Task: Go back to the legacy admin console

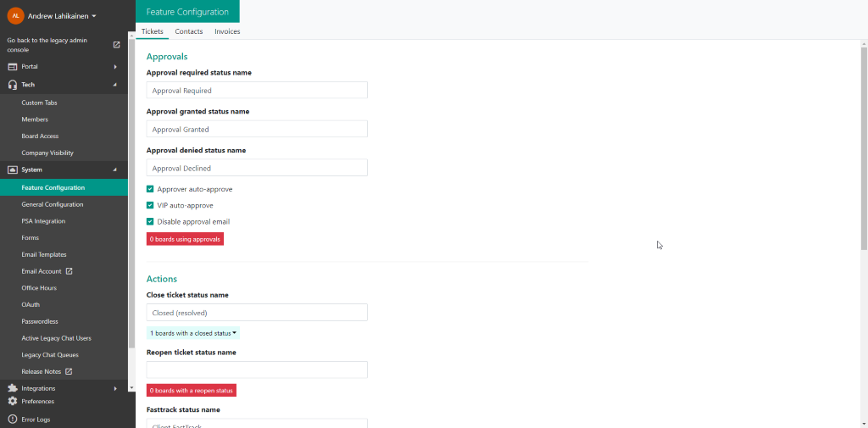Action: point(47,45)
